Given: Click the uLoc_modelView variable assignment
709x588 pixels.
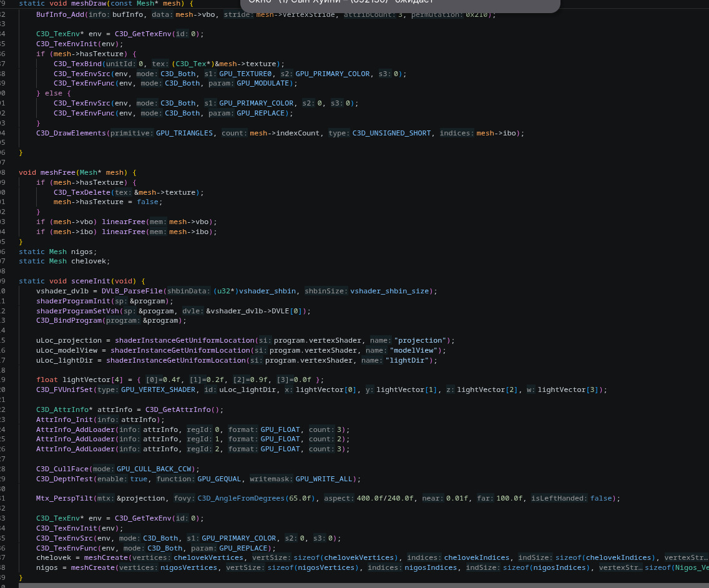Looking at the screenshot, I should point(67,350).
